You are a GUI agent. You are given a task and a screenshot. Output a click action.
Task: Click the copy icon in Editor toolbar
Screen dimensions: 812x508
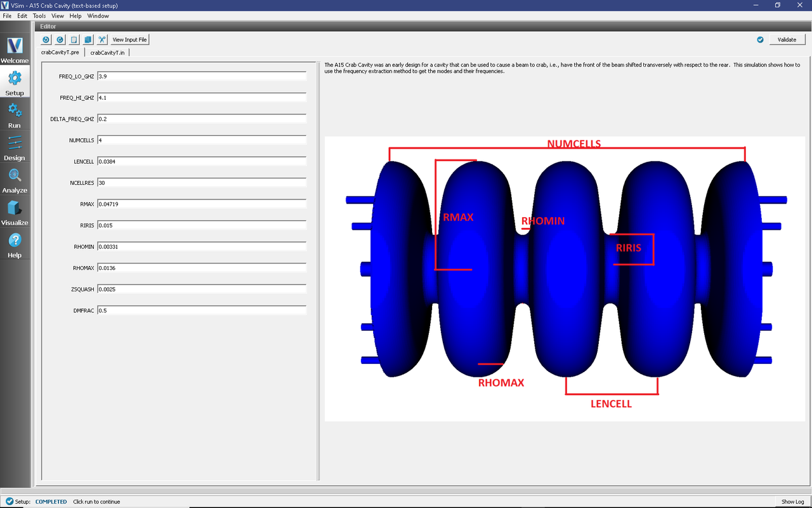88,39
